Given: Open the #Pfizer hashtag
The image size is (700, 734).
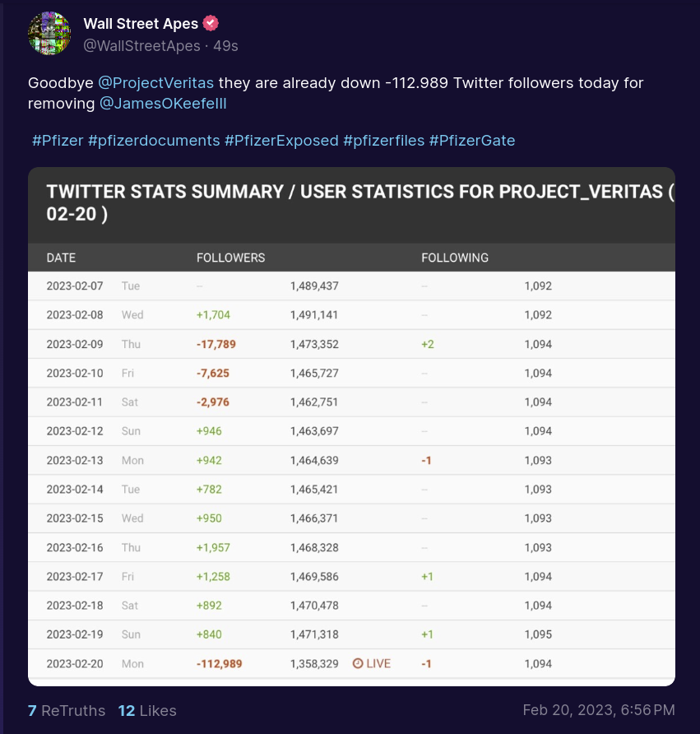Looking at the screenshot, I should [x=58, y=141].
